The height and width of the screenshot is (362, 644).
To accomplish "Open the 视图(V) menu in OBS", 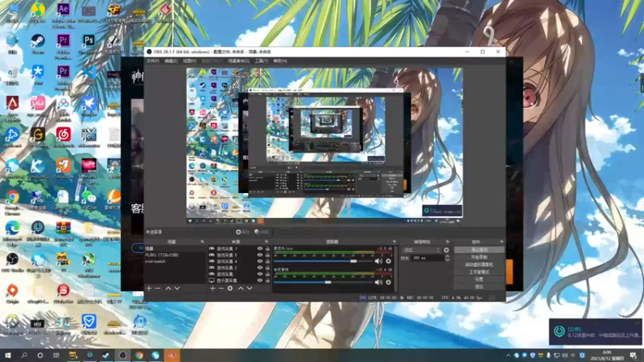I will (189, 61).
